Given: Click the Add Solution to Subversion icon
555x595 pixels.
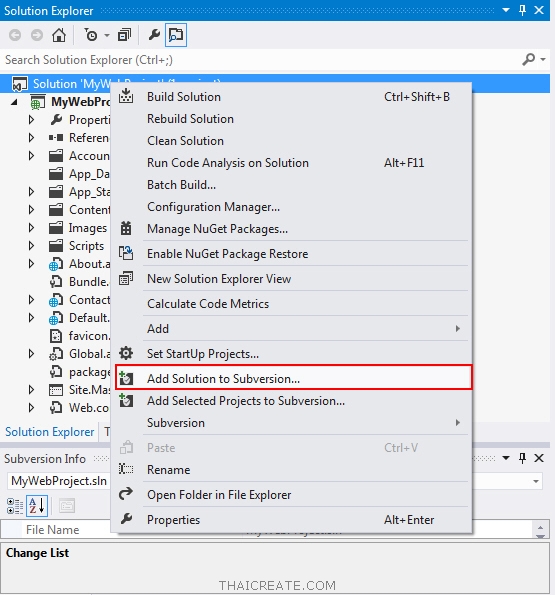Looking at the screenshot, I should [126, 378].
